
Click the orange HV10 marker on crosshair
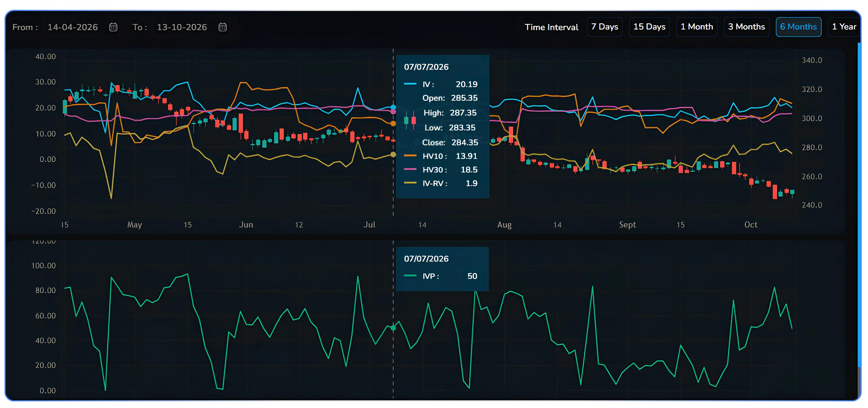tap(393, 123)
